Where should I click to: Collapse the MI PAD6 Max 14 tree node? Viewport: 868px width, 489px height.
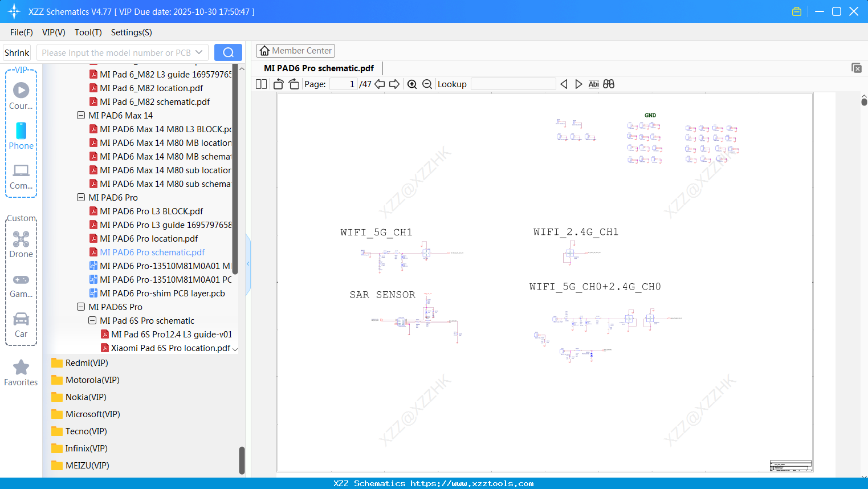(x=81, y=116)
